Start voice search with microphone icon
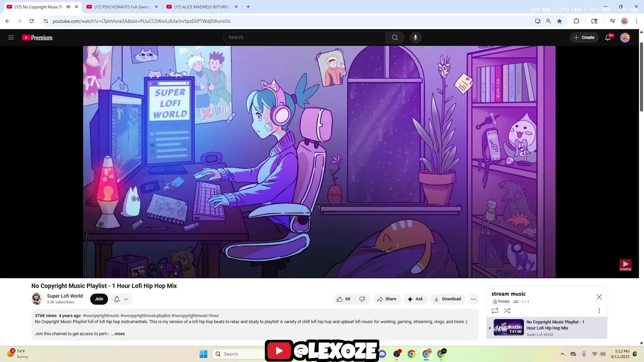Image resolution: width=644 pixels, height=362 pixels. point(415,37)
